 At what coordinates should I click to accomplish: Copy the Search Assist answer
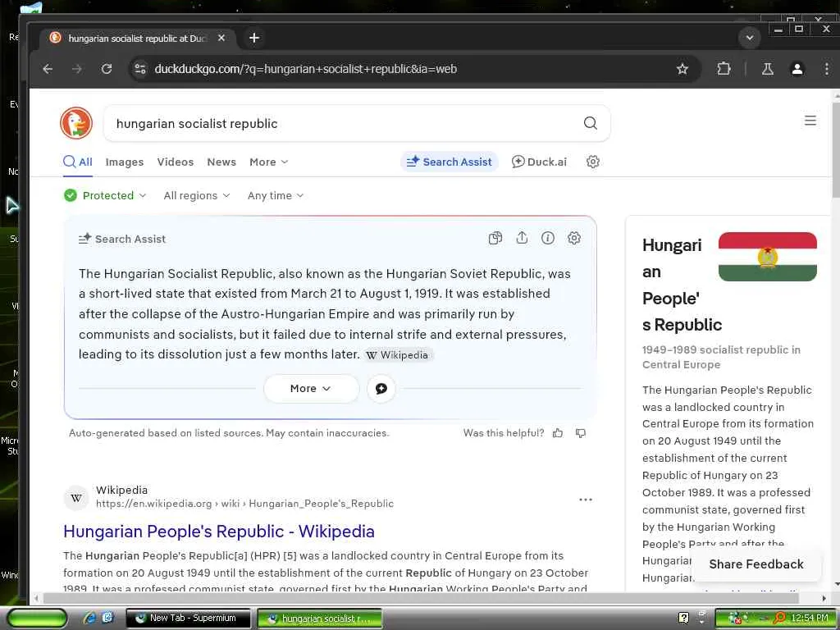point(495,238)
